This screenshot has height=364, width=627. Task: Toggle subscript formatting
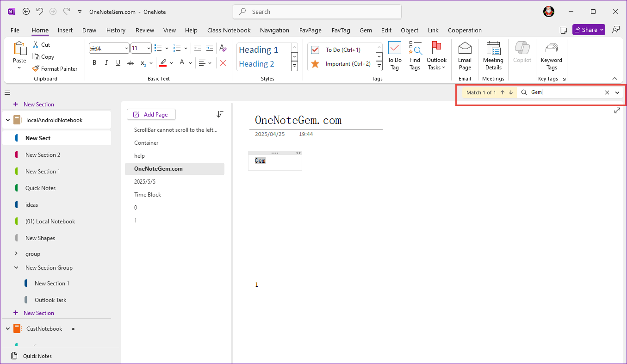point(143,63)
